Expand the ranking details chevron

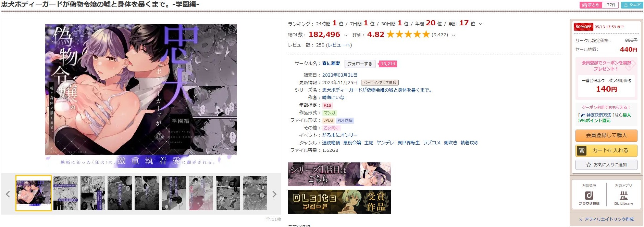481,24
